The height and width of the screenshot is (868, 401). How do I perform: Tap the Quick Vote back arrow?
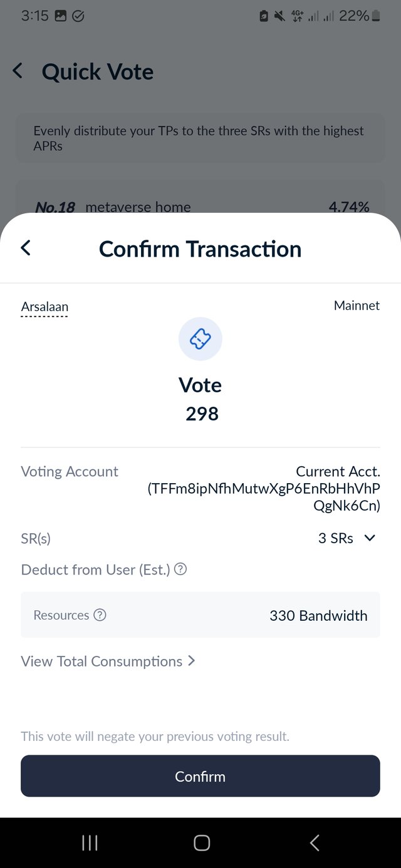click(18, 71)
